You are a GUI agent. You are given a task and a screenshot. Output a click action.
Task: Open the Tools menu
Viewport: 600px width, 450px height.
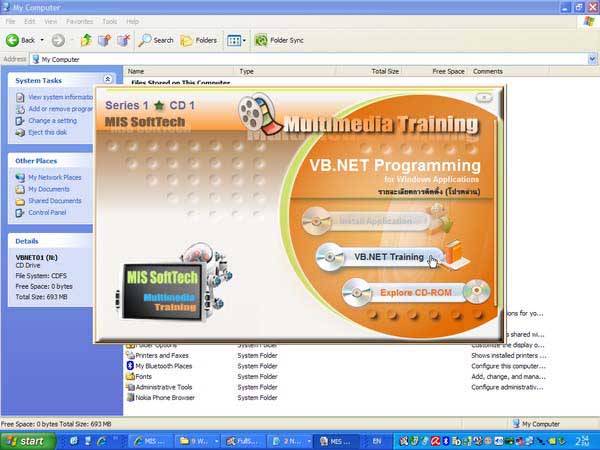pos(109,21)
